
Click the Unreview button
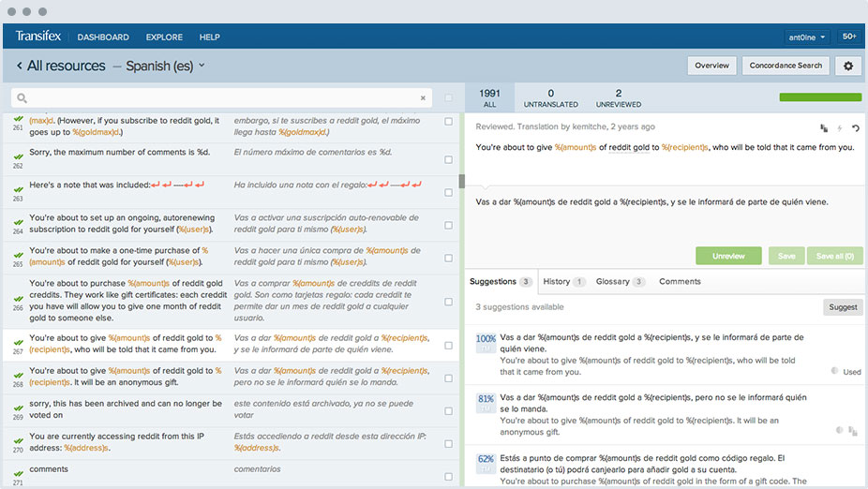728,256
